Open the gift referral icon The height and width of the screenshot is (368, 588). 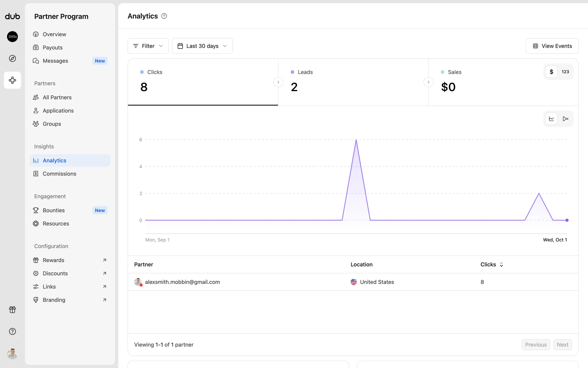pos(12,309)
